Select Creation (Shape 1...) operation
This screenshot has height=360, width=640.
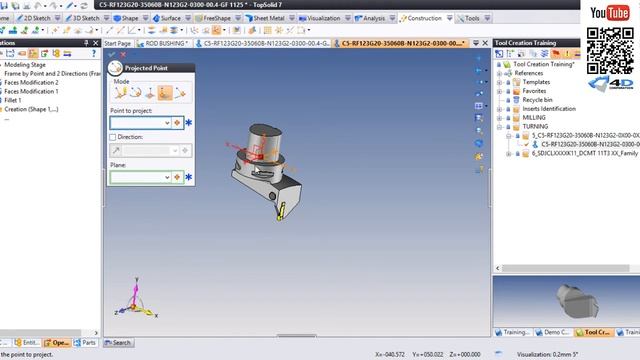point(31,109)
